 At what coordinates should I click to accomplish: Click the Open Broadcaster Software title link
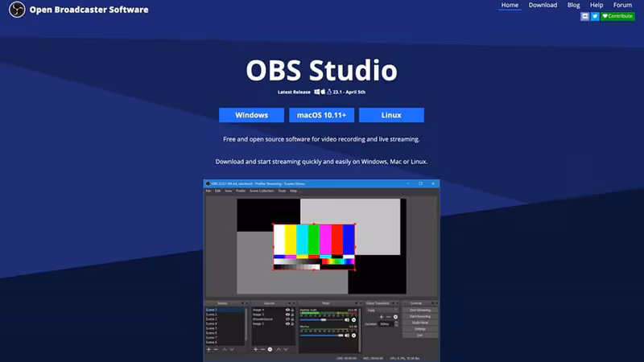(x=89, y=10)
